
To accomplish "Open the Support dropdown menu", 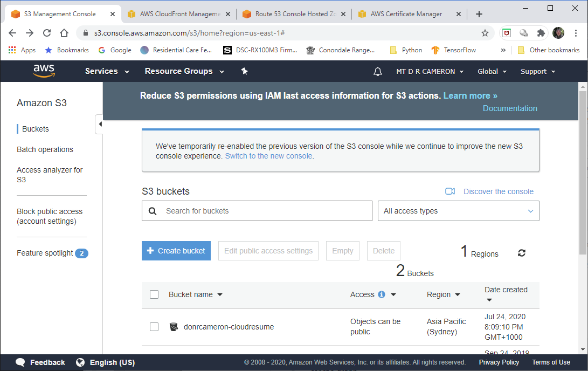I will coord(538,71).
